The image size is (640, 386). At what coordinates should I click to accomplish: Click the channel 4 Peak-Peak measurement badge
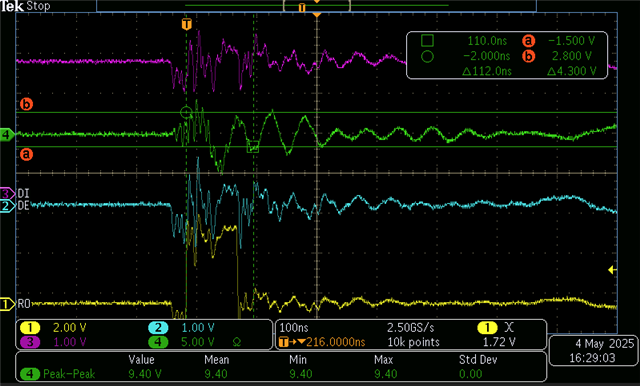coord(30,374)
